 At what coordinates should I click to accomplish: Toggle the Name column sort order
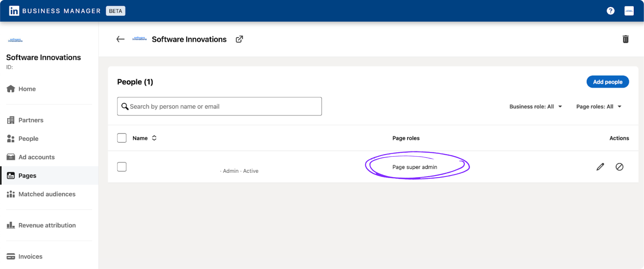154,138
